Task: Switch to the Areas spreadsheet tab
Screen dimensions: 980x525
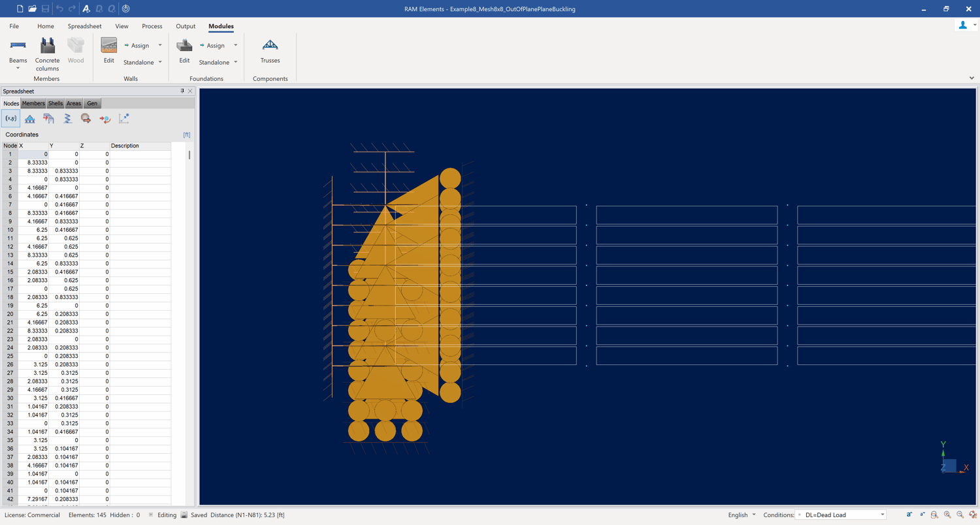Action: (x=74, y=103)
